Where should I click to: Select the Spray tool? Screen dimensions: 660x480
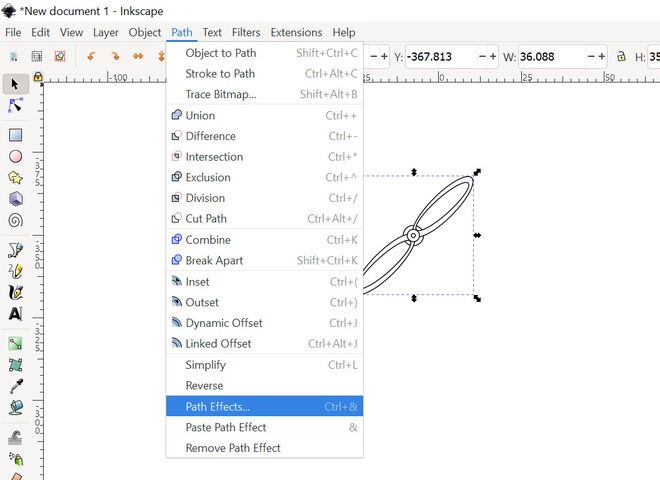(x=16, y=459)
